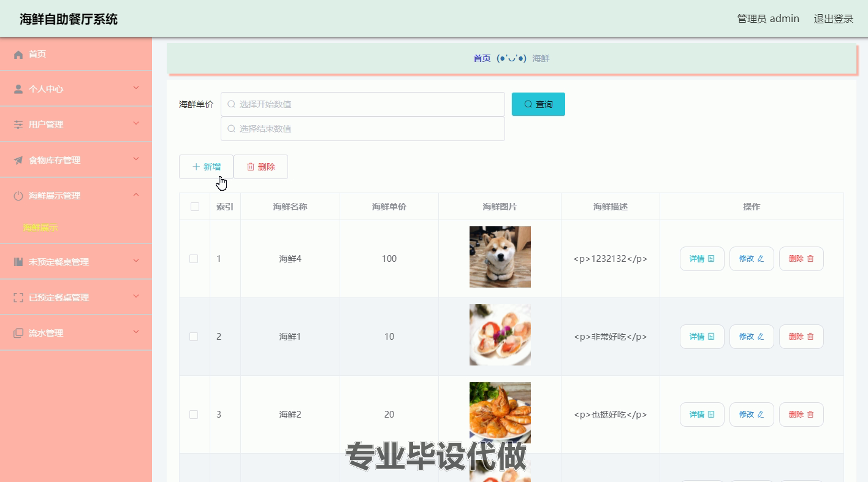Click the paper plane icon for 食物库存管理
Viewport: 868px width, 482px height.
coord(18,161)
